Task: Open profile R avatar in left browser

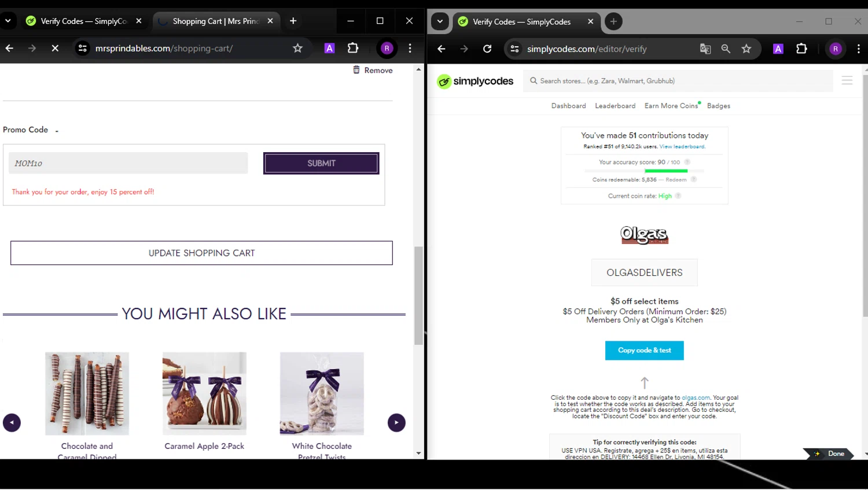Action: [387, 49]
